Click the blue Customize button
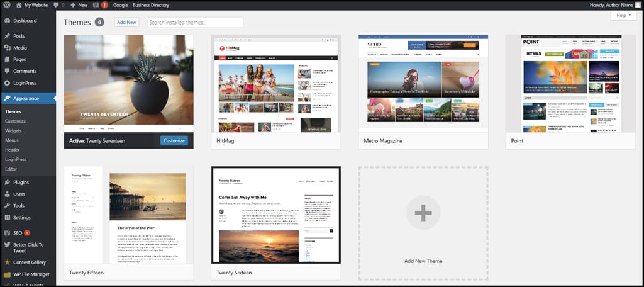Image resolution: width=644 pixels, height=287 pixels. click(174, 140)
